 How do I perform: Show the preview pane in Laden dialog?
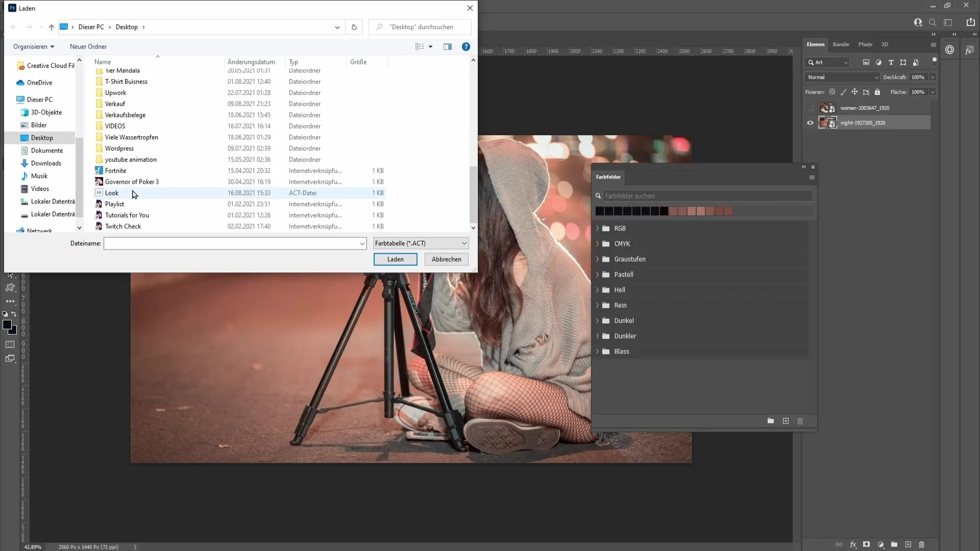coord(448,46)
